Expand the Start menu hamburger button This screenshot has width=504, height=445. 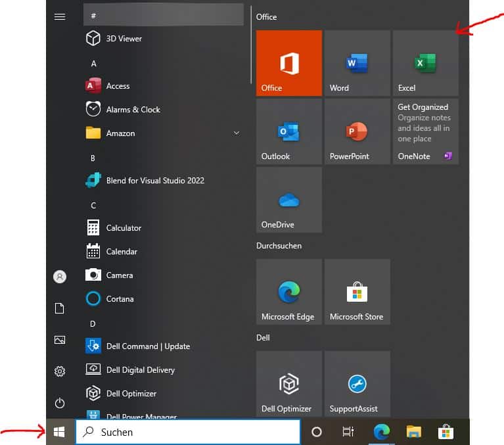click(x=60, y=16)
